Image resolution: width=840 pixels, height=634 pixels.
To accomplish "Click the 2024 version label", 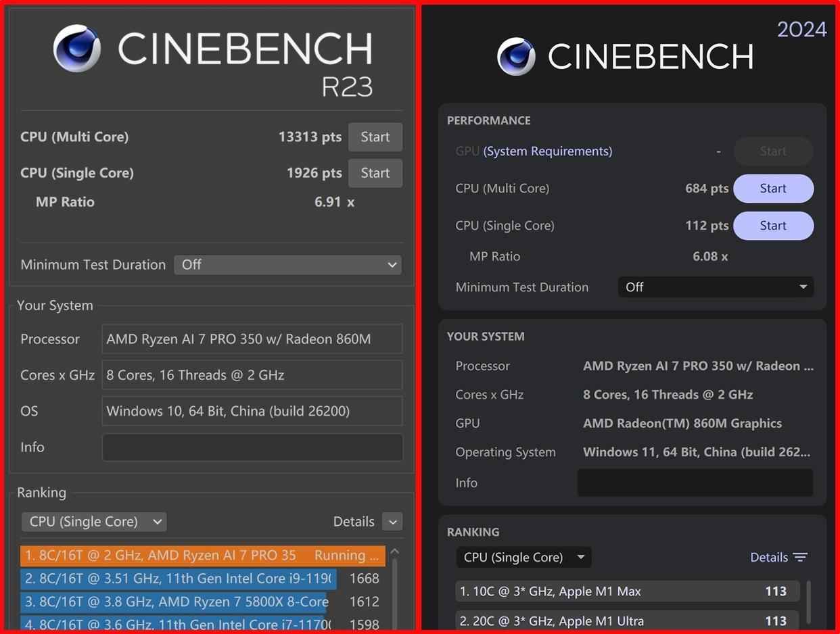I will pos(802,30).
